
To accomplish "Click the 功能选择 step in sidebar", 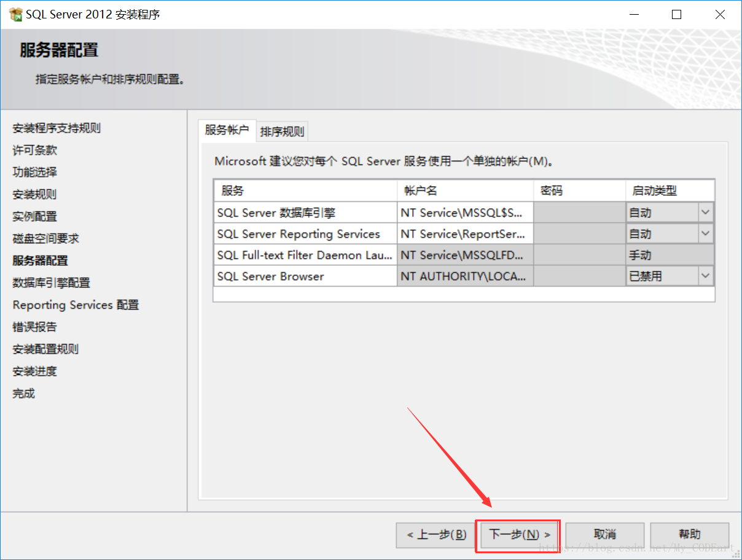I will pos(35,173).
